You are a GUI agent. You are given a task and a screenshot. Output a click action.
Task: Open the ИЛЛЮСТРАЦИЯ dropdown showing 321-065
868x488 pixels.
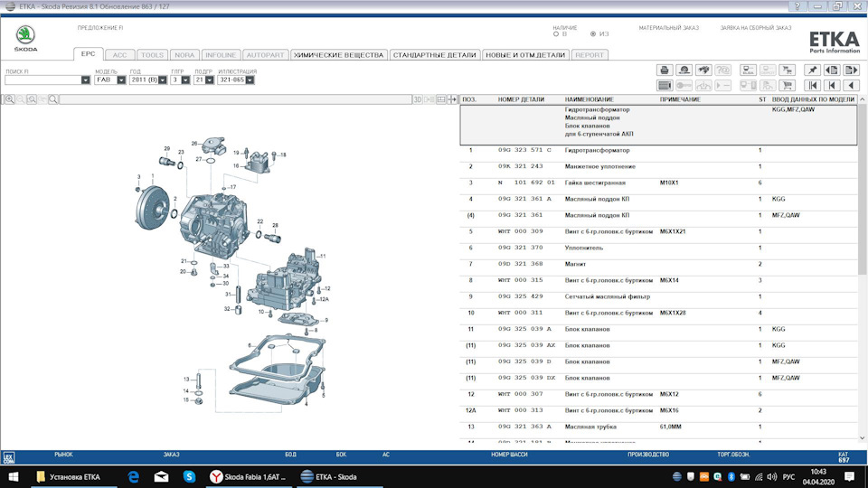point(250,80)
